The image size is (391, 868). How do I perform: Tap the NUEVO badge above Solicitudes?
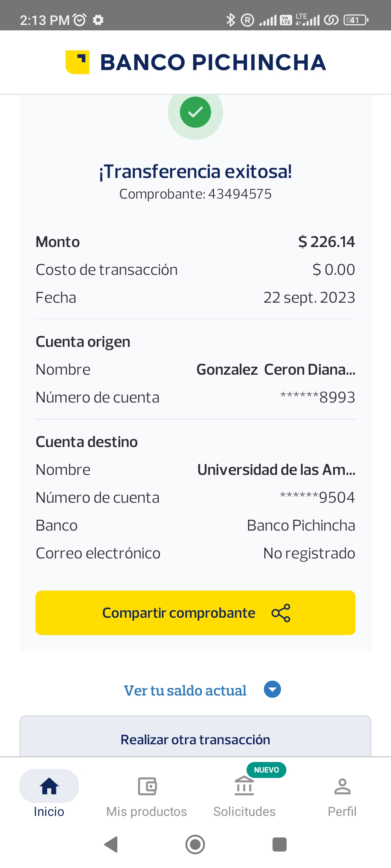(266, 770)
